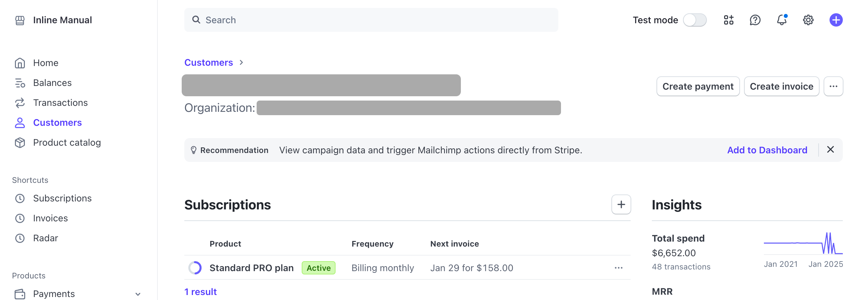
Task: Expand the Payments menu chevron
Action: 138,294
